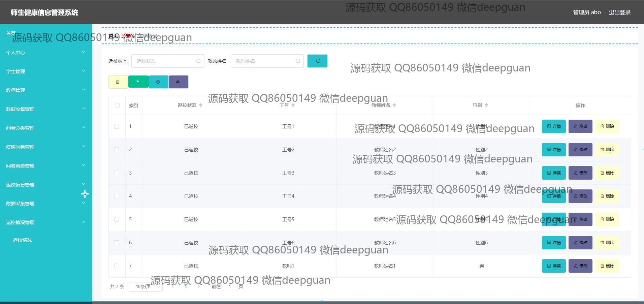The height and width of the screenshot is (304, 644).
Task: Expand the 问卷调查管理 sidebar menu
Action: (x=46, y=166)
